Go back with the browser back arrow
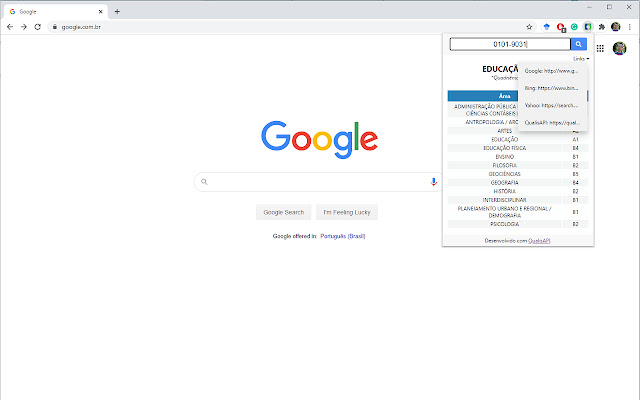This screenshot has width=640, height=400. [x=10, y=27]
